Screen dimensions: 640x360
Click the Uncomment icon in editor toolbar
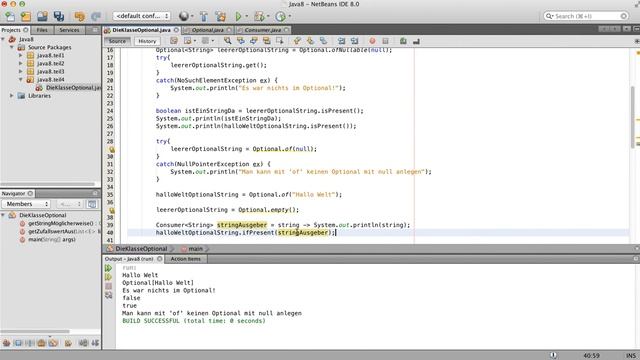[x=416, y=41]
